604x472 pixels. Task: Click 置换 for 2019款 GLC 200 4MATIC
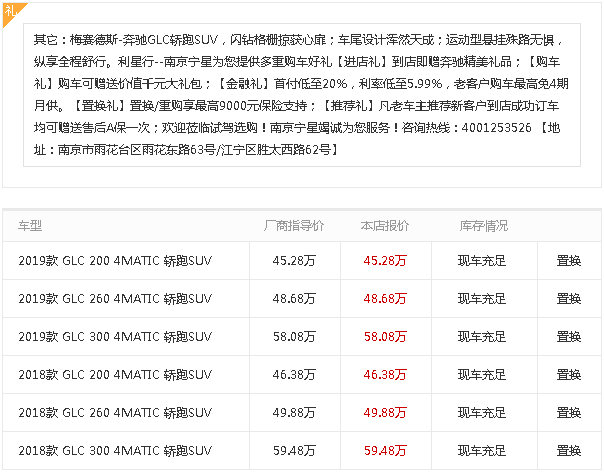coord(568,261)
